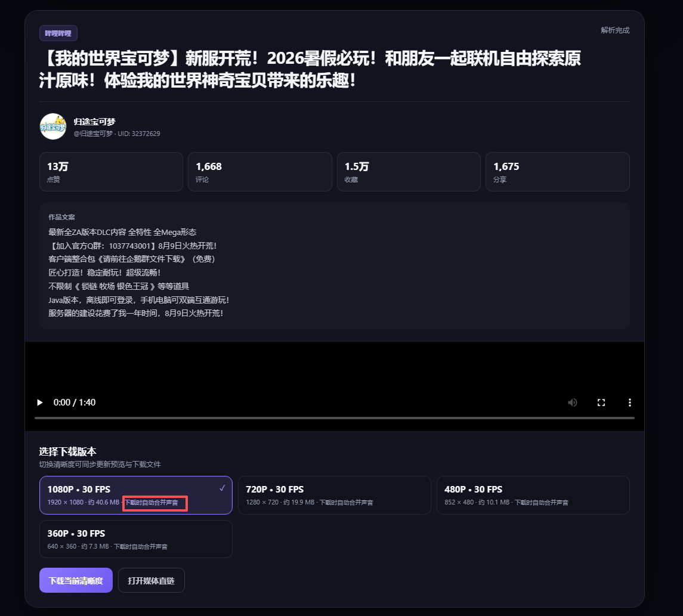Select the 360P 30 FPS version

click(136, 539)
